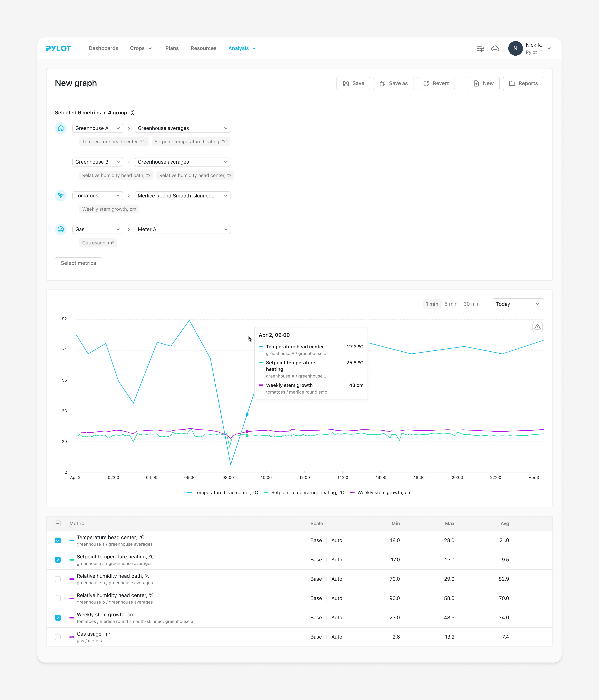Click the graph warning triangle icon

coord(537,327)
